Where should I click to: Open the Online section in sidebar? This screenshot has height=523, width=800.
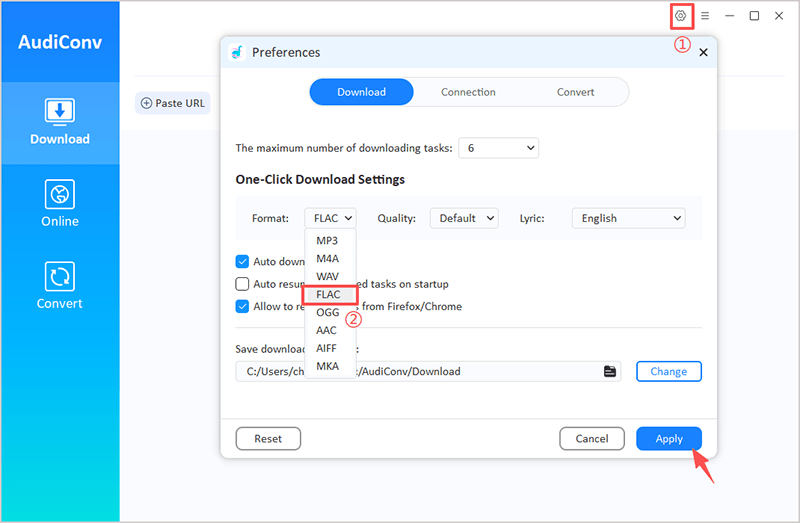pos(60,204)
